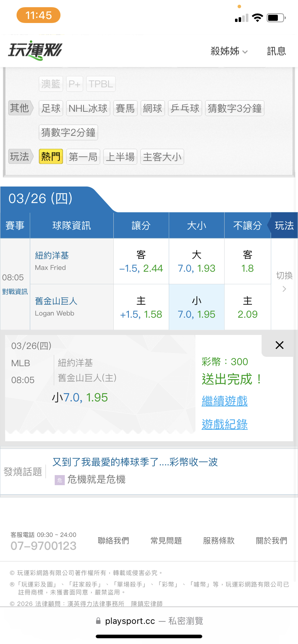Pick the 小 7.0, 1.95 under bet
The image size is (298, 644).
click(197, 308)
